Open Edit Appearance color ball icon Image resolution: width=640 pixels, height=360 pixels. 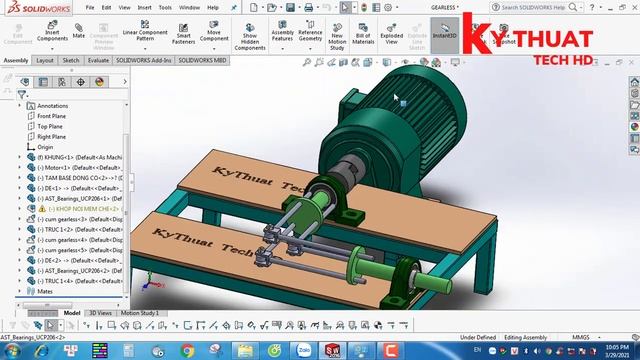(x=424, y=62)
